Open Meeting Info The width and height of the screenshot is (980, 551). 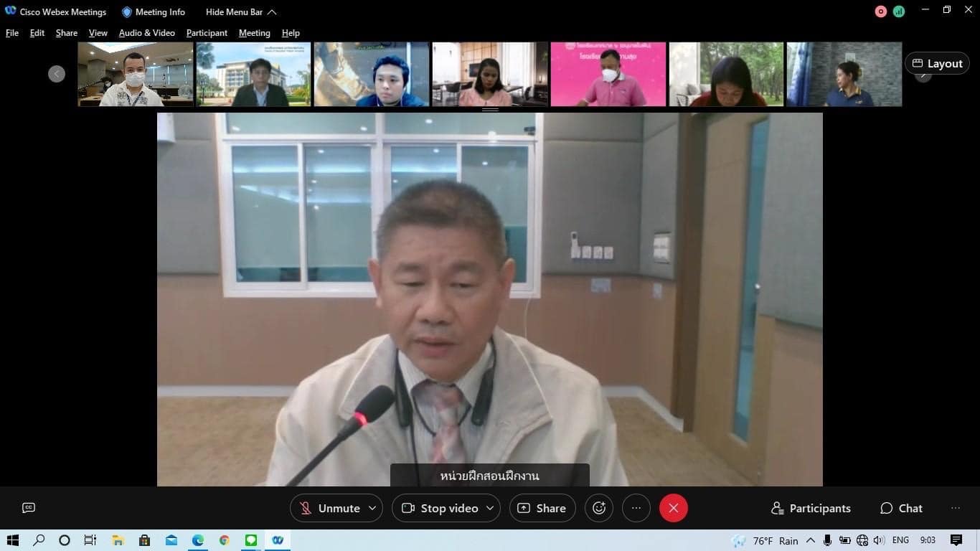[x=154, y=11]
